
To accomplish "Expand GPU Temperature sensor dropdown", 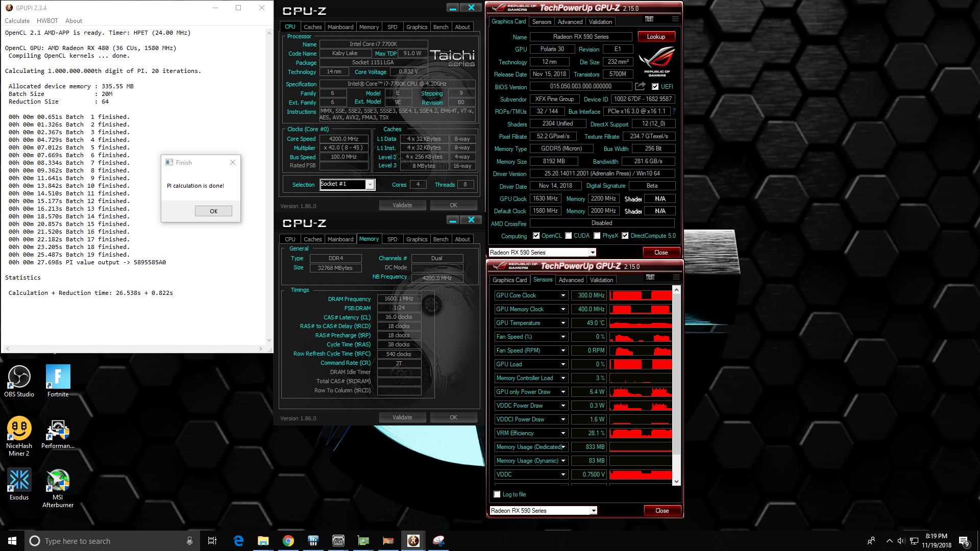I will pyautogui.click(x=563, y=323).
